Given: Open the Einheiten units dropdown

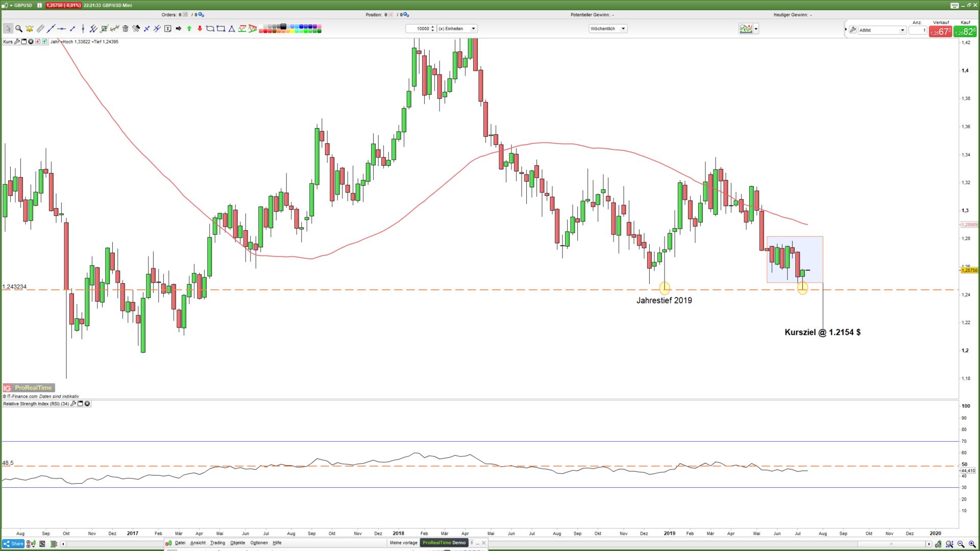Looking at the screenshot, I should [457, 29].
